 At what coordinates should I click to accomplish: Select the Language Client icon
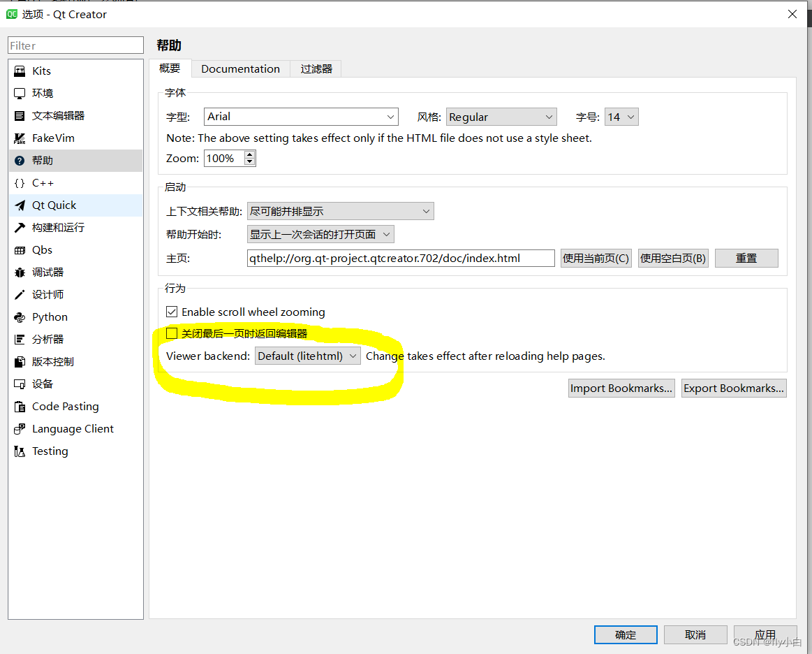(20, 429)
